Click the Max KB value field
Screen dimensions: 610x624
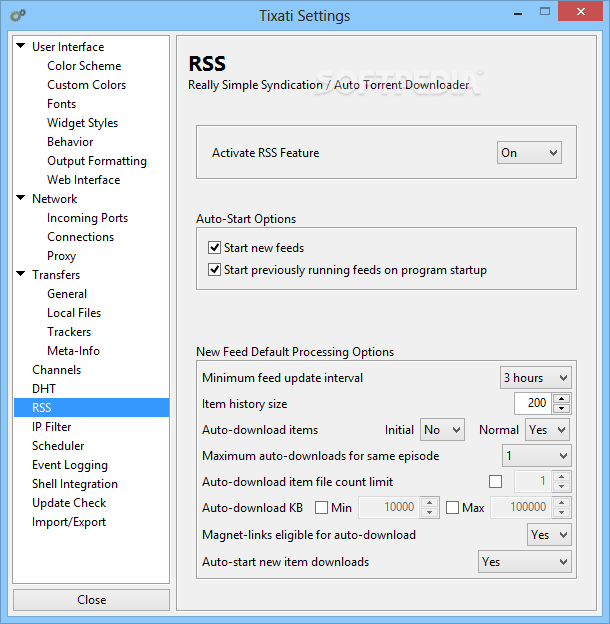521,507
